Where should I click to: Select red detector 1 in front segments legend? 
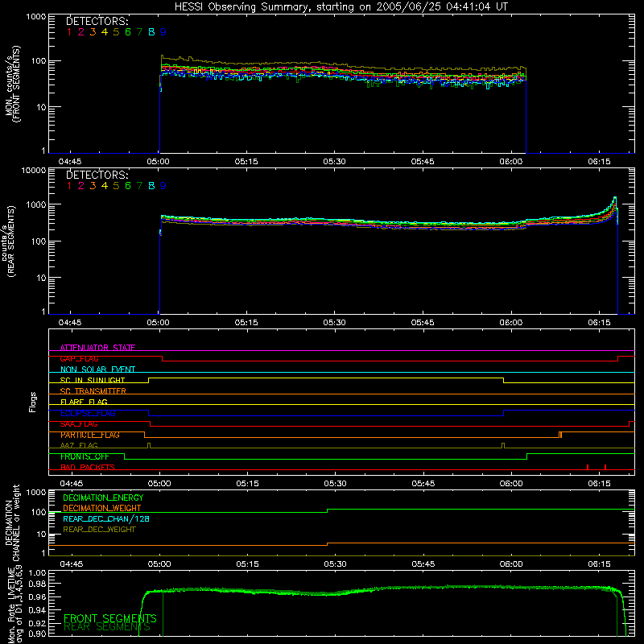coord(69,32)
